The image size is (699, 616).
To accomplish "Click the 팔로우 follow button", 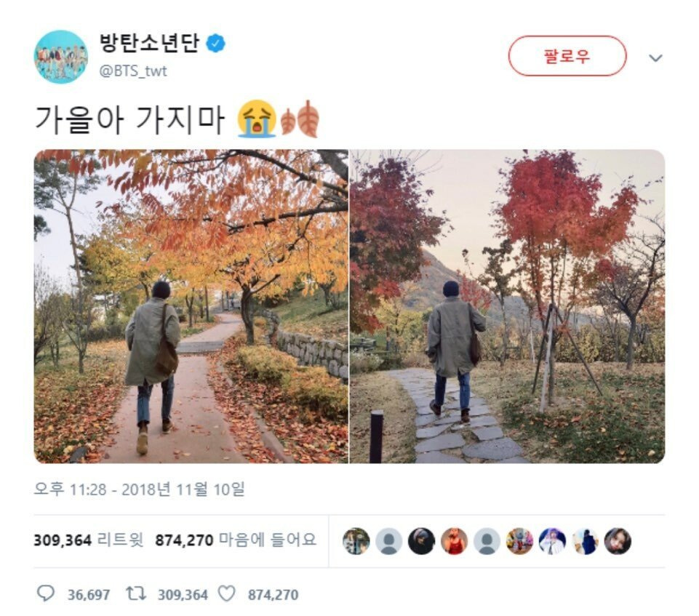I will tap(567, 56).
